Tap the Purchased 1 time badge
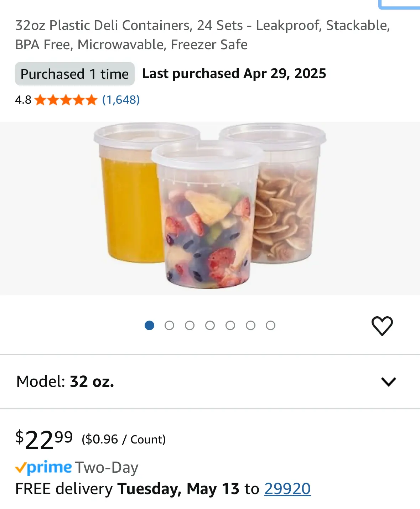This screenshot has width=420, height=509. pos(74,74)
